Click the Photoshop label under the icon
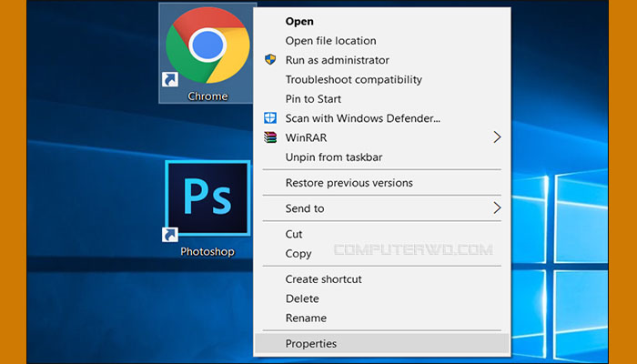 point(207,251)
